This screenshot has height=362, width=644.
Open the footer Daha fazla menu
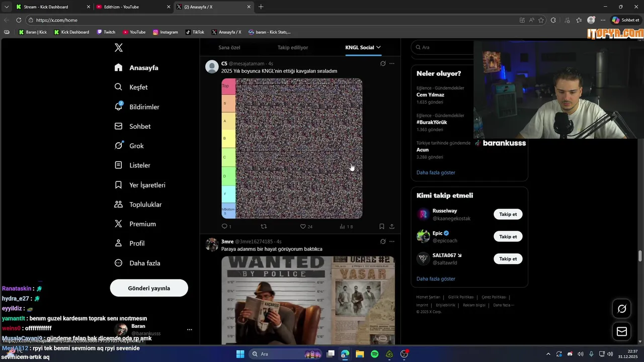pos(503,305)
